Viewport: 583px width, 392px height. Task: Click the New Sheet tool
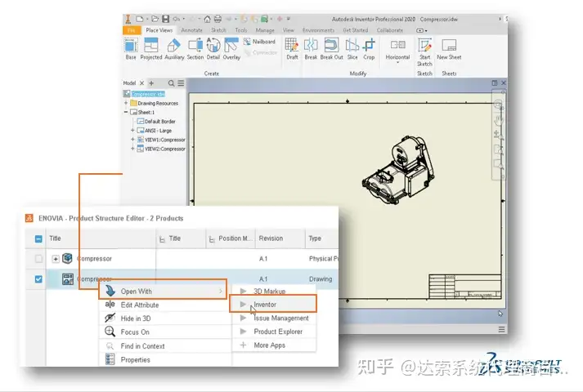(x=449, y=49)
